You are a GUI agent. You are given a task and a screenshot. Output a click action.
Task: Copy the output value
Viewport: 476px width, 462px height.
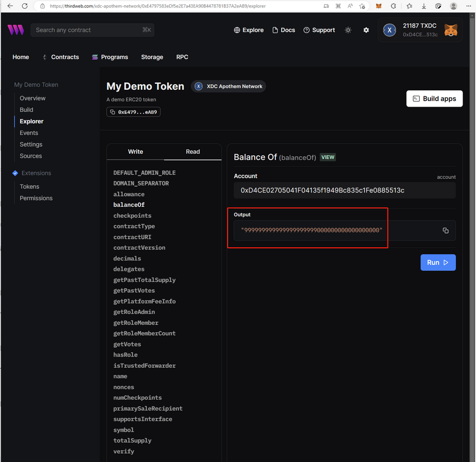point(445,230)
